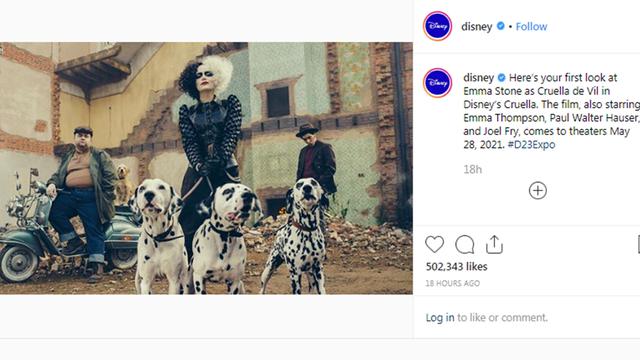Open the disney username in the header
The width and height of the screenshot is (640, 360).
[476, 27]
